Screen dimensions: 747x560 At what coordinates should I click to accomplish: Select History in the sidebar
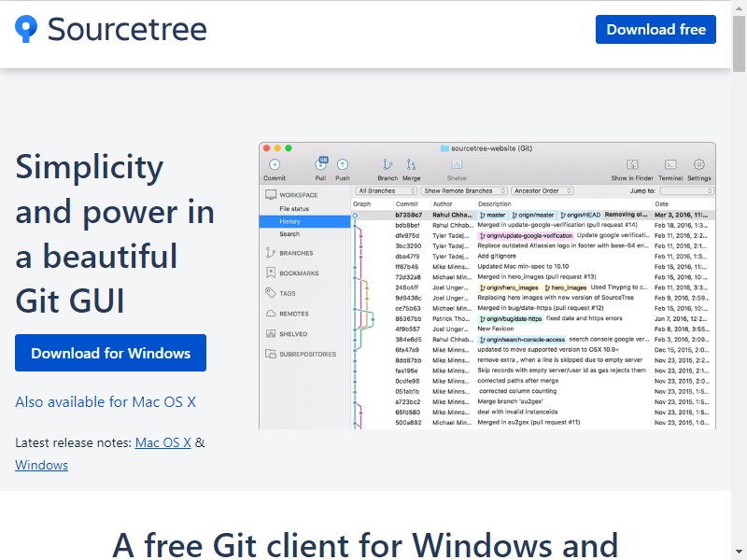coord(289,221)
